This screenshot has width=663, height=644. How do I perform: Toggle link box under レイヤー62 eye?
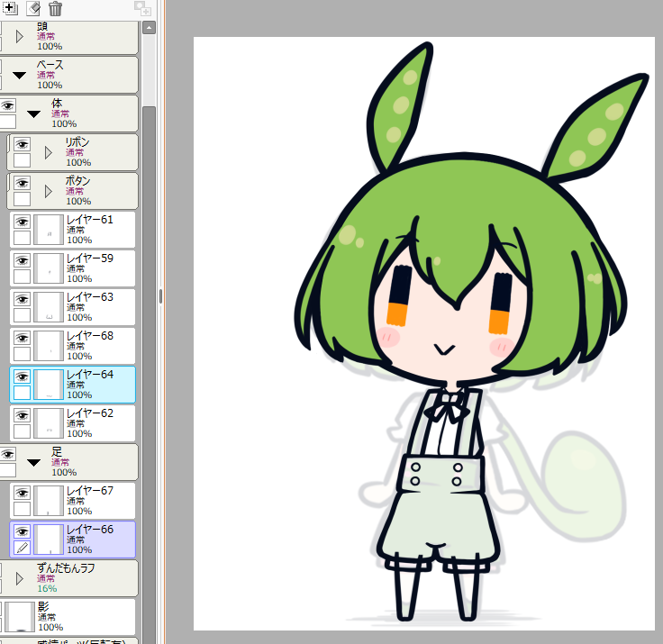(x=22, y=431)
